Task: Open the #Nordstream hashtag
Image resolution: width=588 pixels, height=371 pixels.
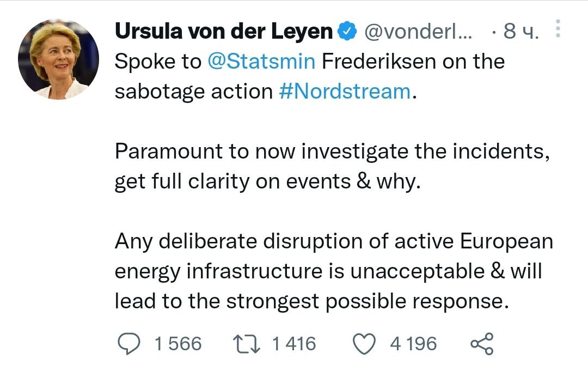Action: tap(345, 91)
